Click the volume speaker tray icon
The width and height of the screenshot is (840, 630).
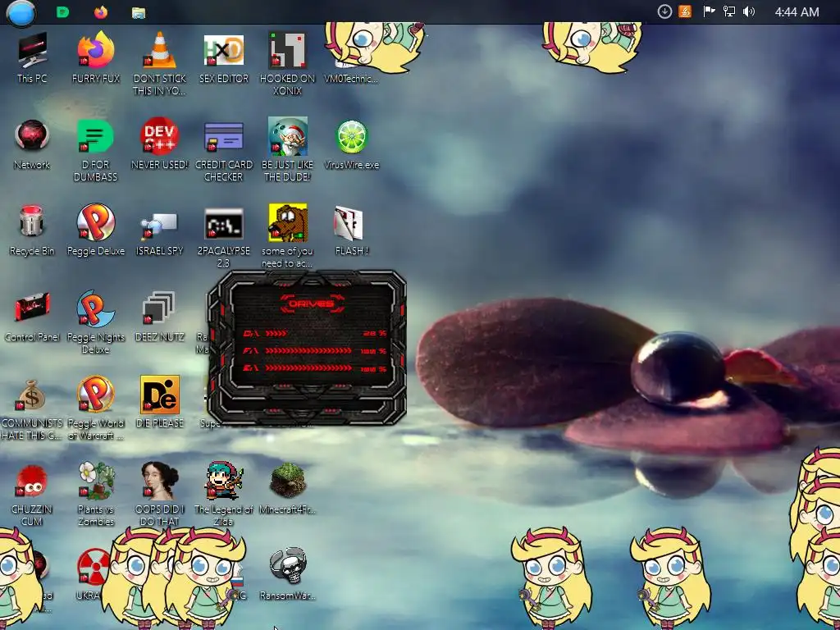coord(749,11)
